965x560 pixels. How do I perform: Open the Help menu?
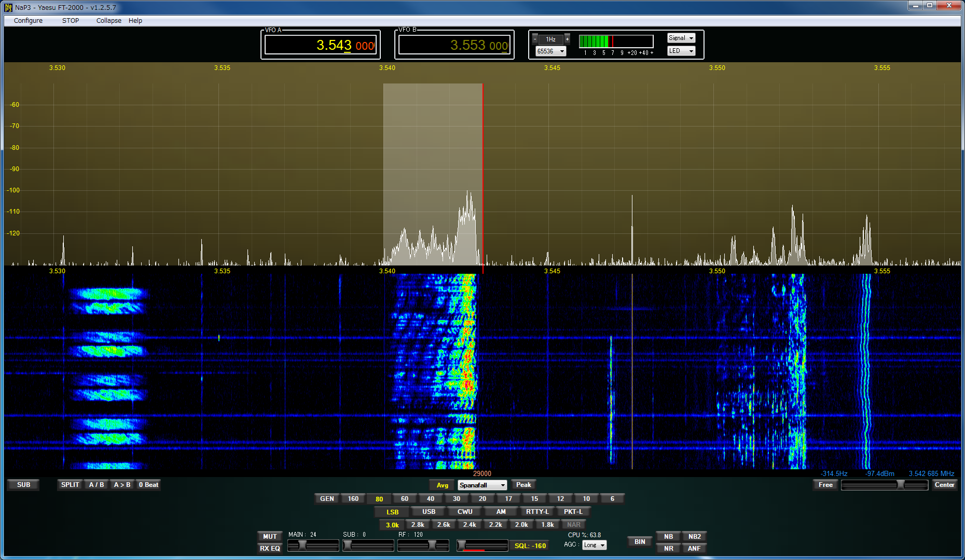135,21
